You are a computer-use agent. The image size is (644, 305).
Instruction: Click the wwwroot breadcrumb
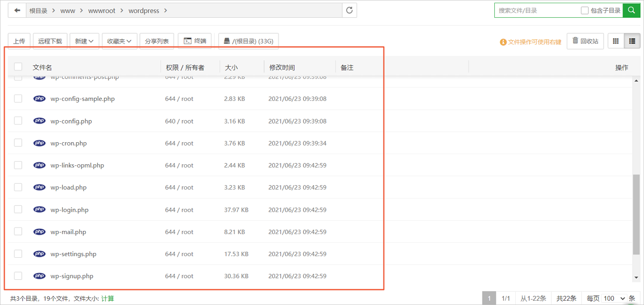pos(102,11)
